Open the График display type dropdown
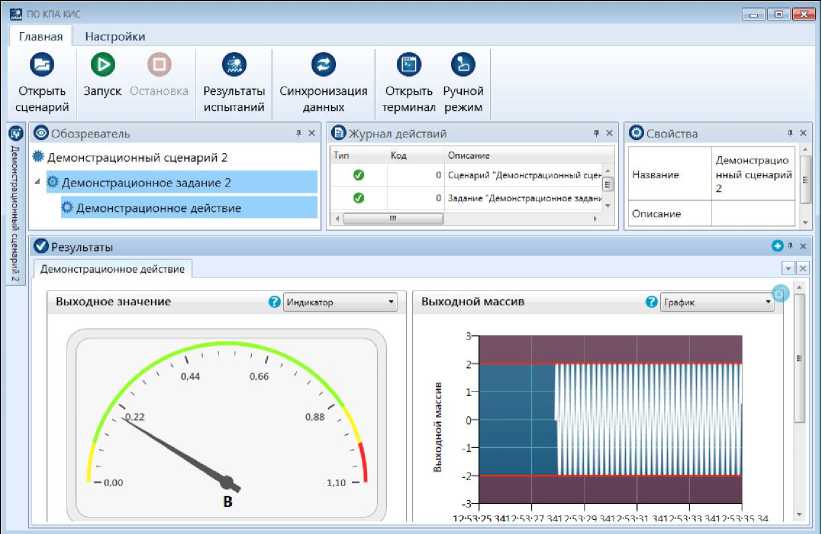Image resolution: width=822 pixels, height=534 pixels. [x=718, y=302]
